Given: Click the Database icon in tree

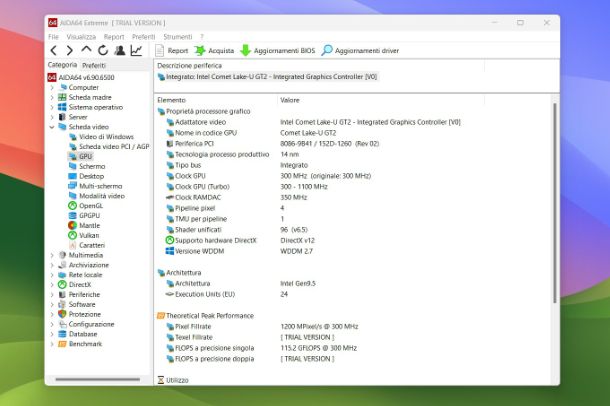Looking at the screenshot, I should 62,334.
